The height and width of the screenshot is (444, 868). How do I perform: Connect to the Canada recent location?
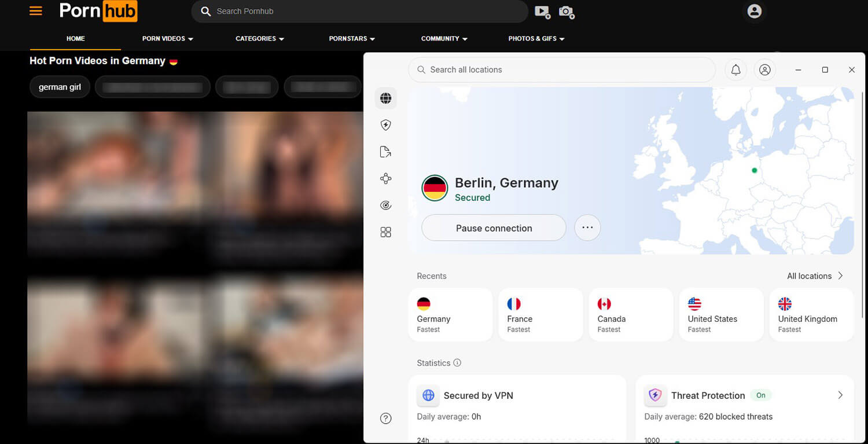pos(631,315)
